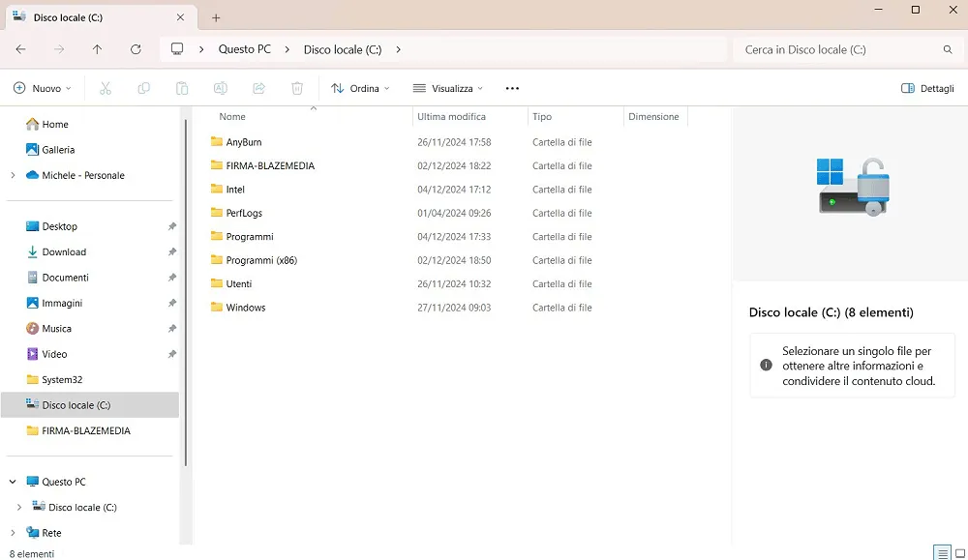Image resolution: width=968 pixels, height=560 pixels.
Task: Select the Rename icon
Action: click(x=221, y=88)
